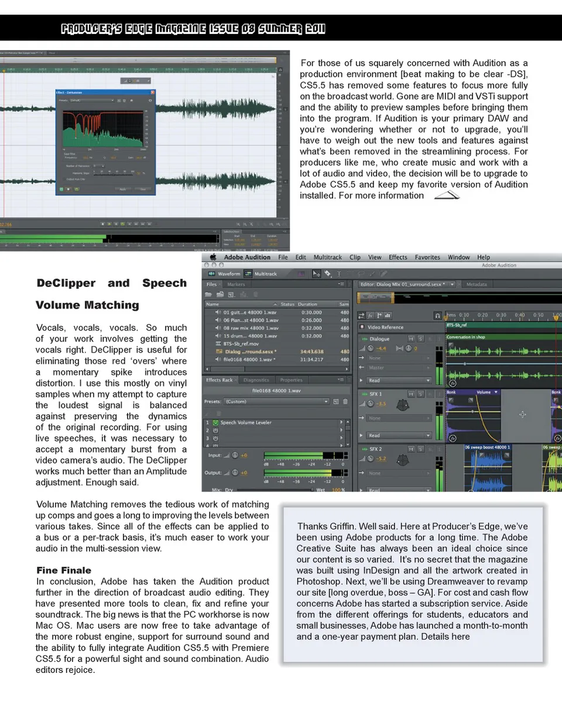Click the open file folder icon in Files
Screen dimensions: 562x728
(x=210, y=294)
